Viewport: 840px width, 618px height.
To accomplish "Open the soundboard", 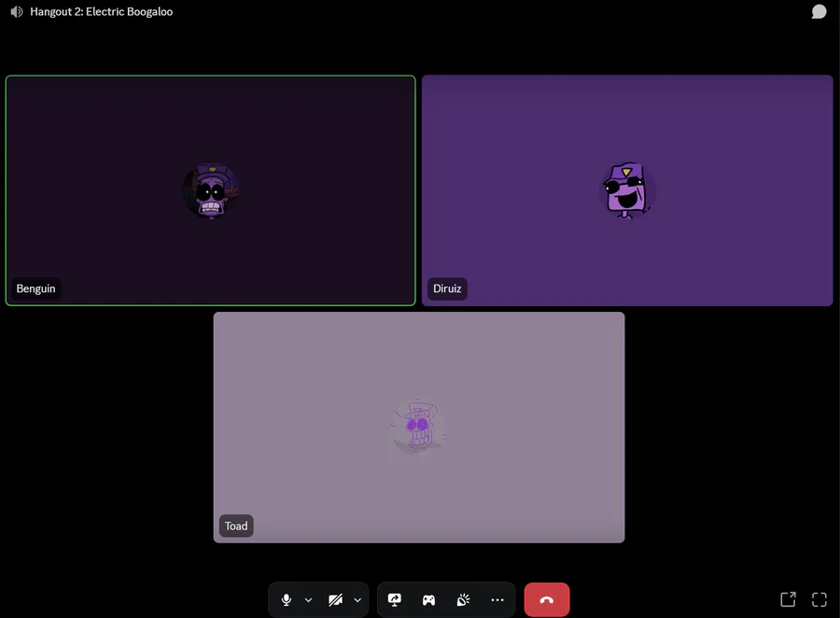I will click(x=463, y=599).
